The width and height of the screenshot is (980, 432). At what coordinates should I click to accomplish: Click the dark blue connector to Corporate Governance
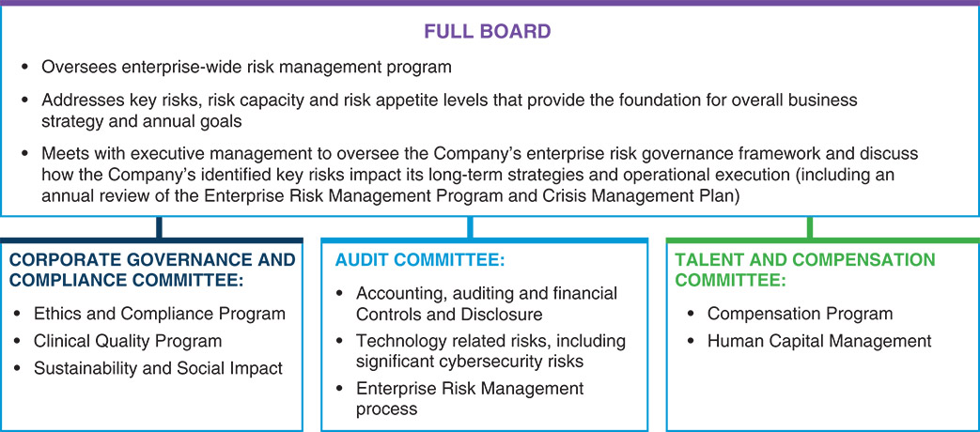(x=160, y=227)
